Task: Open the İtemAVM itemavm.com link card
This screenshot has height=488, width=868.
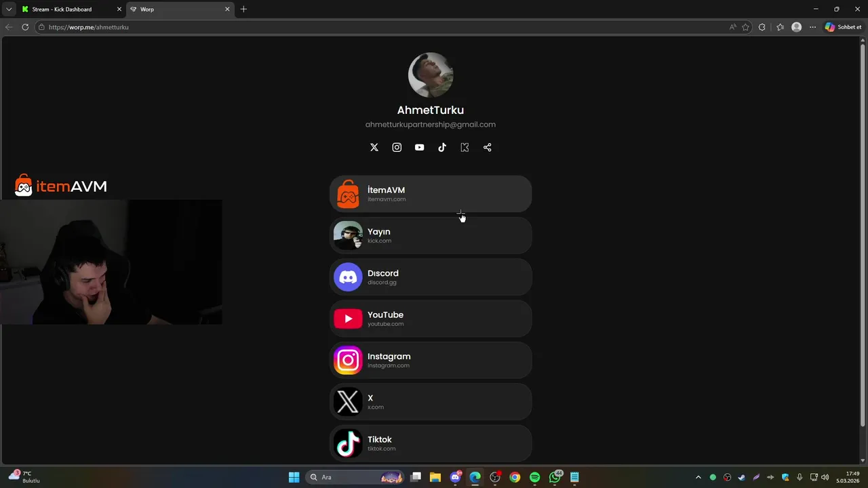Action: (x=431, y=195)
